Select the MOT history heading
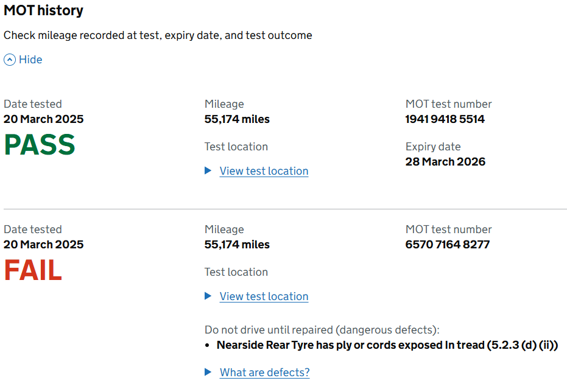 [43, 10]
